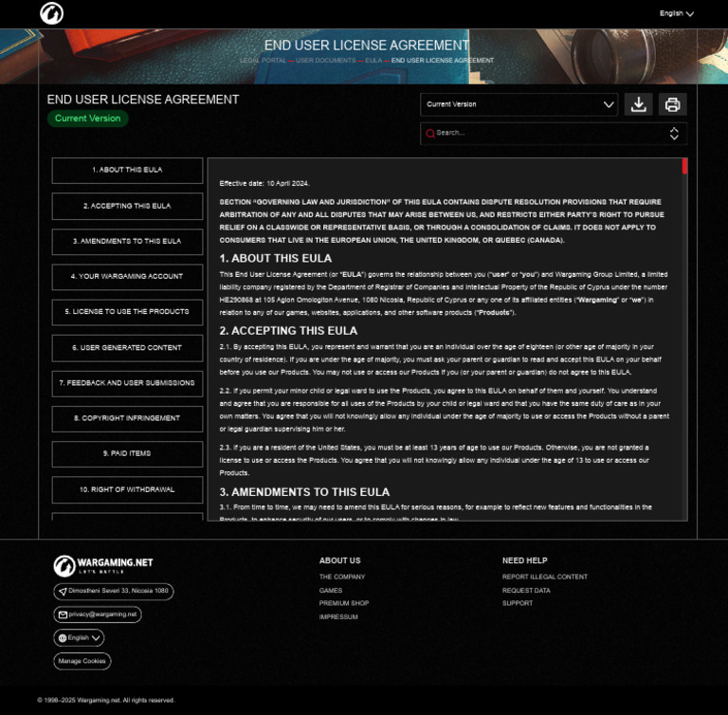Go to section 8. Copyright Infringement

coord(127,418)
